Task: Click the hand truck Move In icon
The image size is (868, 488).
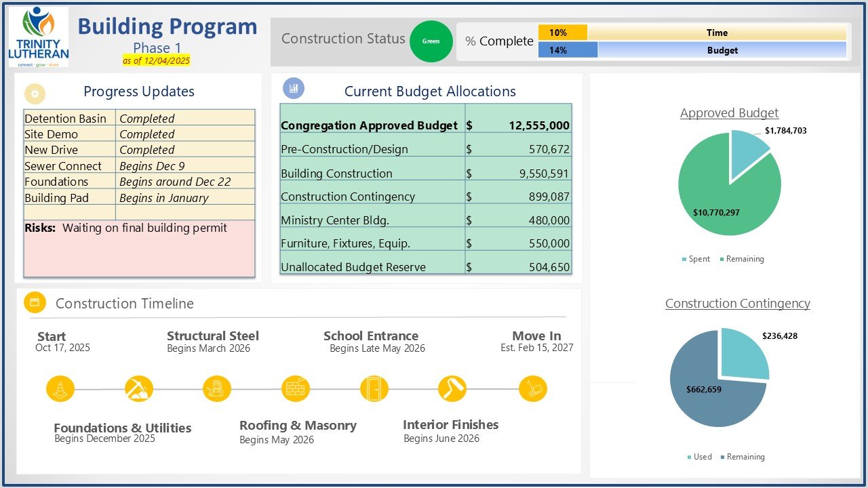Action: pos(533,388)
